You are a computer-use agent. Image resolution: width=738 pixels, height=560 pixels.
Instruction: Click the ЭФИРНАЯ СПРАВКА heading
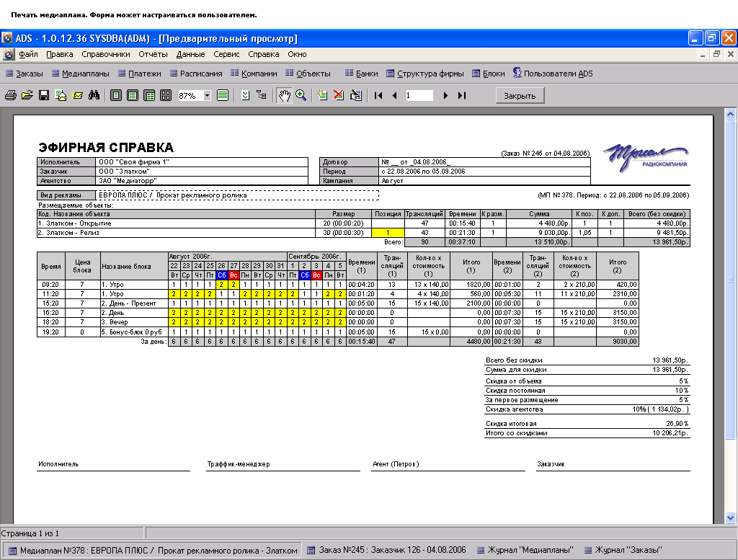[106, 147]
